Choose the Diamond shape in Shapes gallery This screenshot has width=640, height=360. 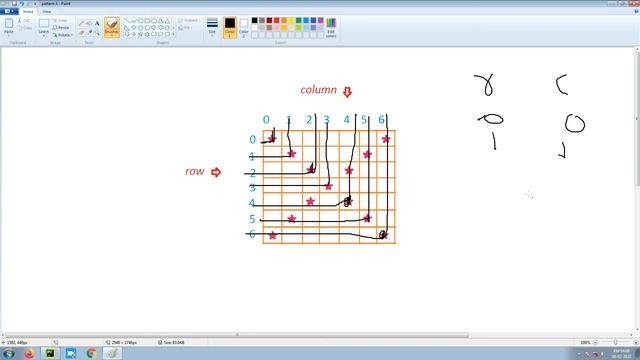coord(133,28)
